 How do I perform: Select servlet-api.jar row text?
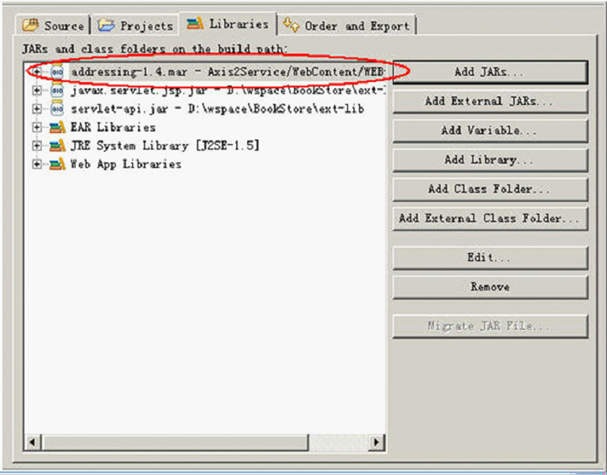[218, 109]
